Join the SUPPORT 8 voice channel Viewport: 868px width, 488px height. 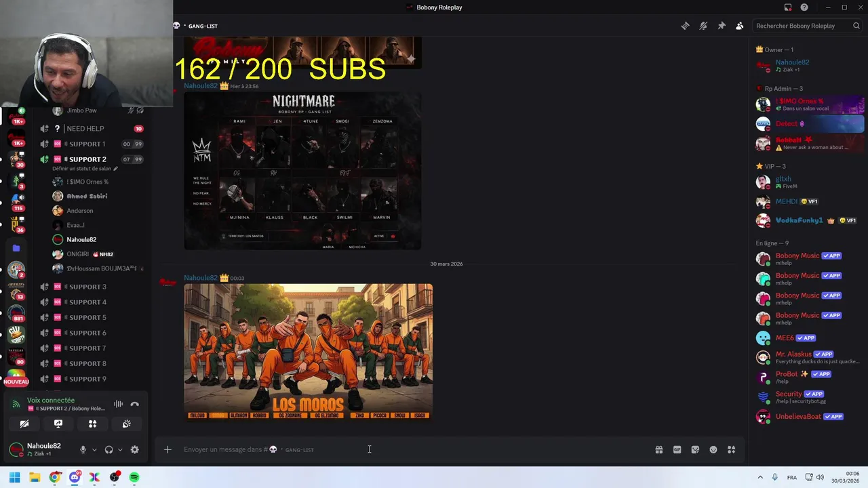tap(91, 363)
